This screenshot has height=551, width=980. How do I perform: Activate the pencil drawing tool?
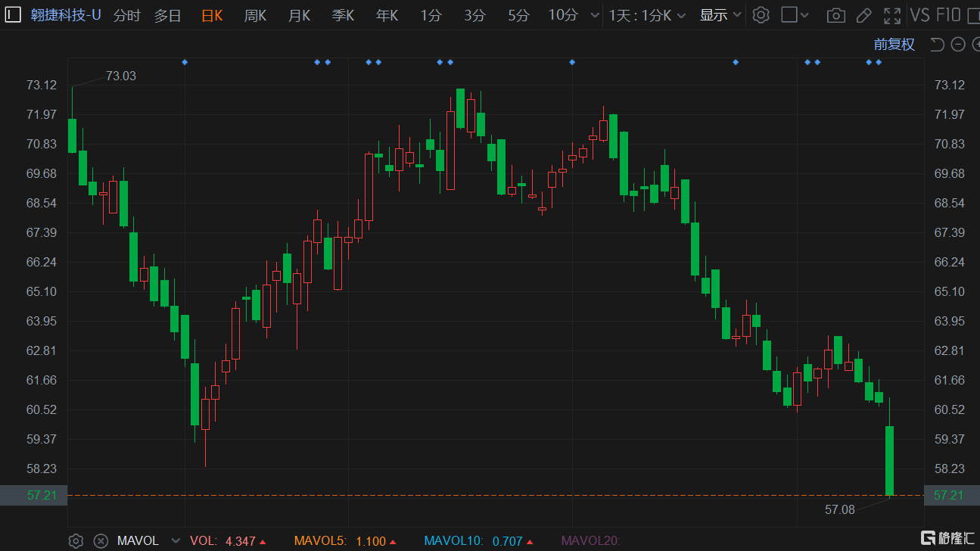pyautogui.click(x=863, y=15)
